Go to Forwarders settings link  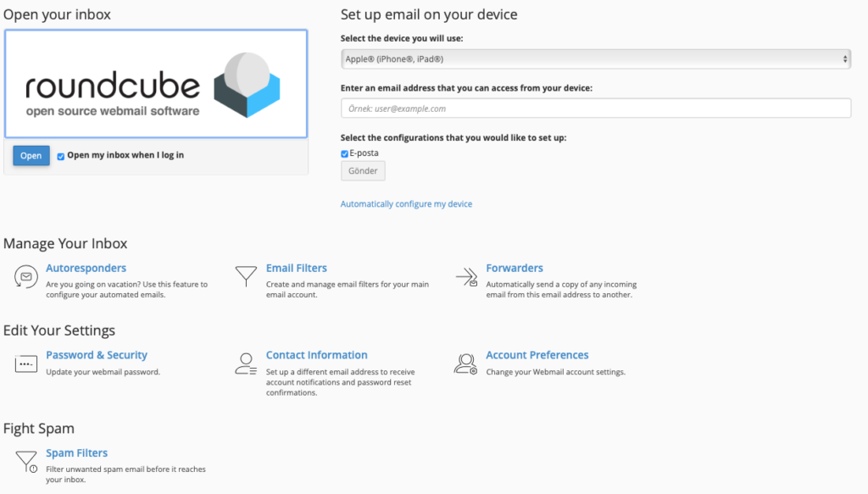coord(515,268)
